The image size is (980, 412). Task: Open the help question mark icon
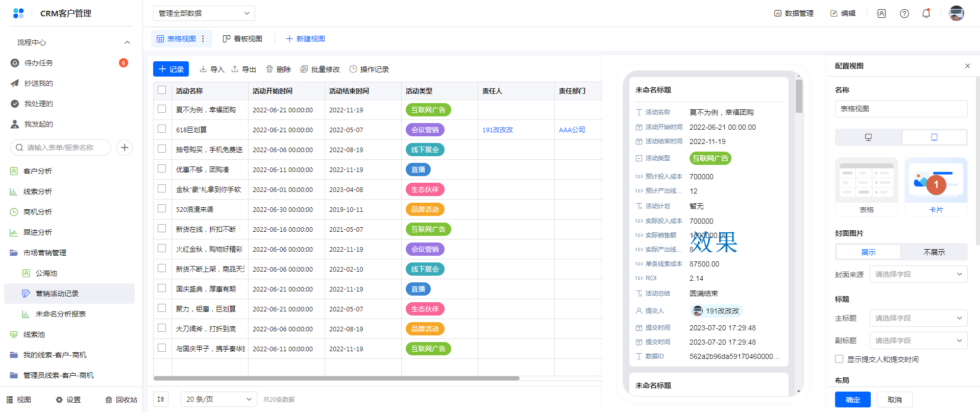[x=904, y=14]
